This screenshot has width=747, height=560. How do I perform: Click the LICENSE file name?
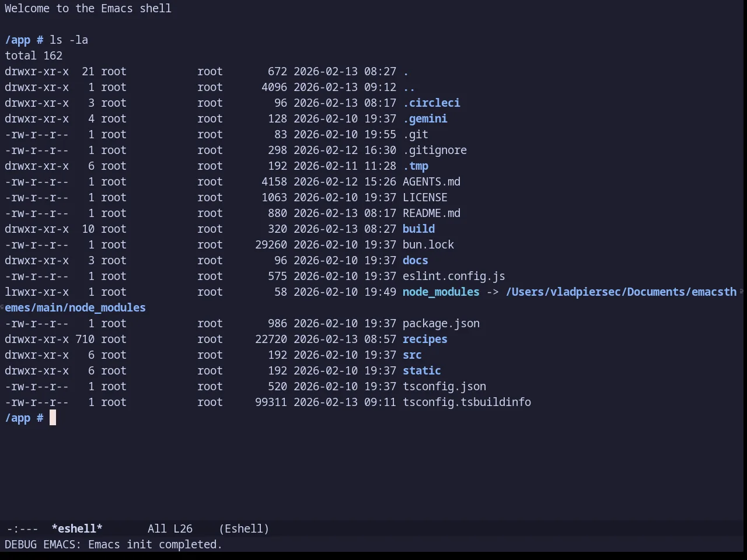[x=425, y=197]
